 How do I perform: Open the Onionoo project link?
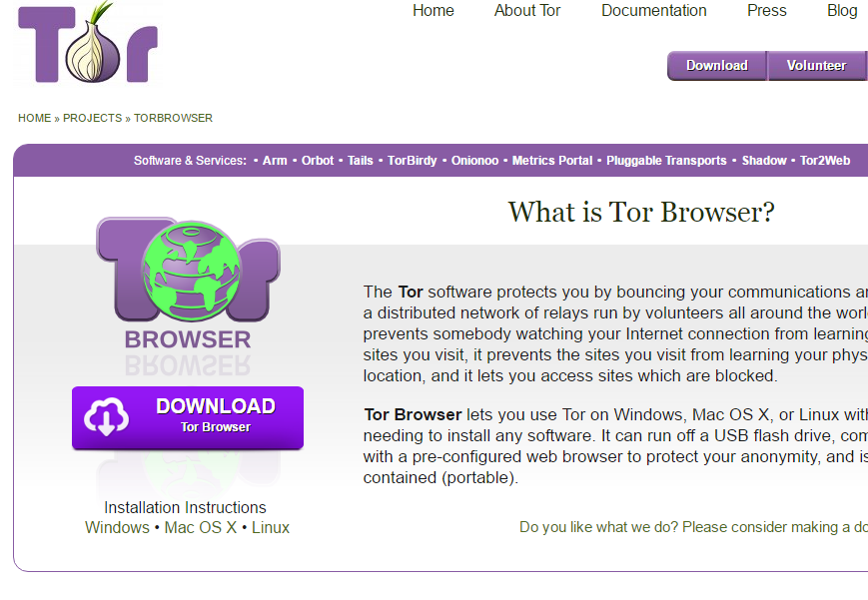475,161
